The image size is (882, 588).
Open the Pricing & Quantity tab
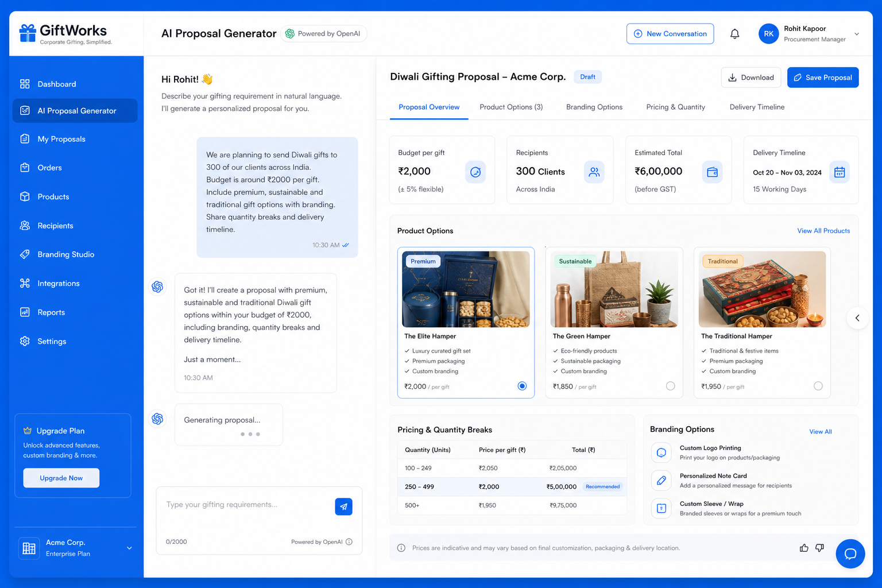676,107
